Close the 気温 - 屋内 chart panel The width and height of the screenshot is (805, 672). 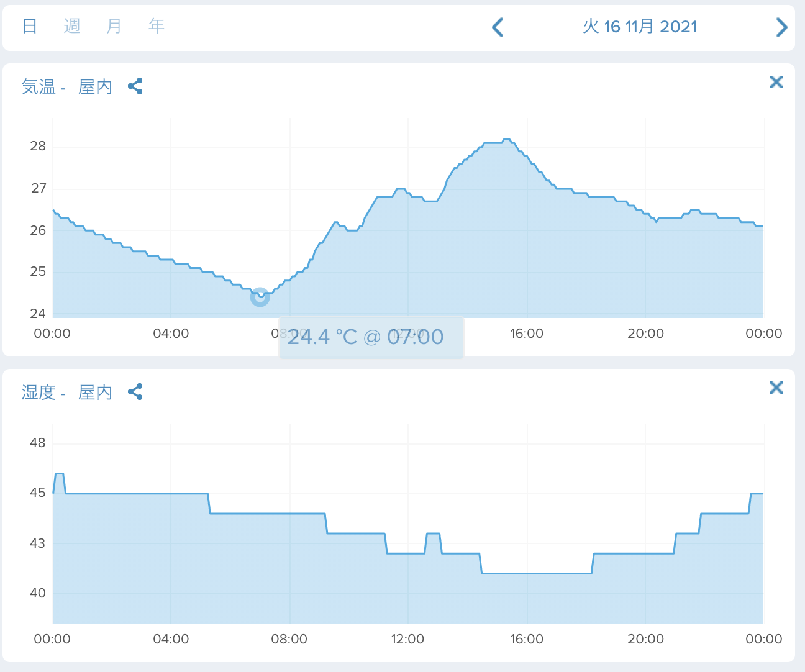[776, 82]
